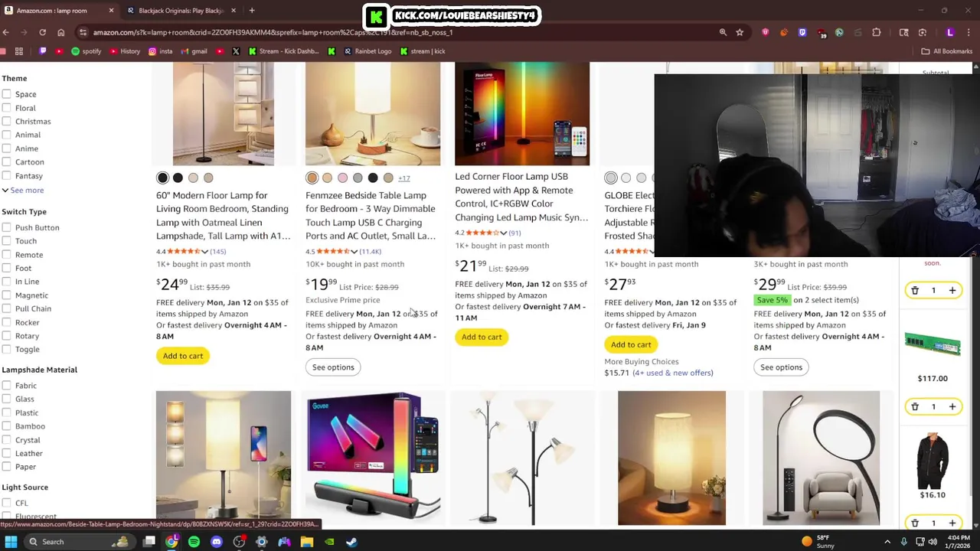Close the Amazon lamp room tab
980x551 pixels.
pyautogui.click(x=111, y=11)
